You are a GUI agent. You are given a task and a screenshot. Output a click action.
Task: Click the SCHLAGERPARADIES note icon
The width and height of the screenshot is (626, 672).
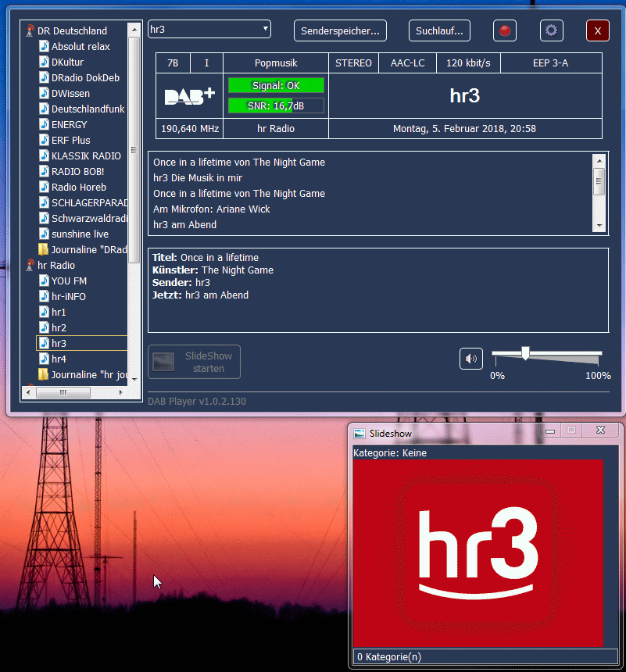tap(44, 202)
